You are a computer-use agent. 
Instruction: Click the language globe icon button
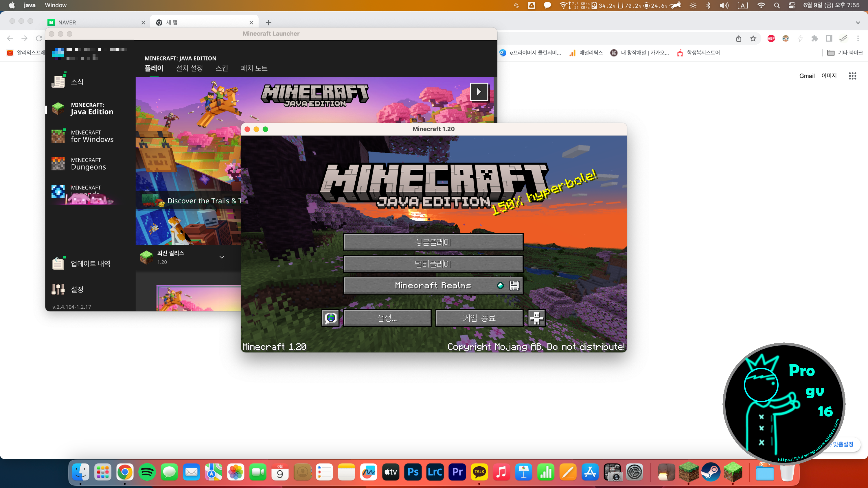point(330,318)
